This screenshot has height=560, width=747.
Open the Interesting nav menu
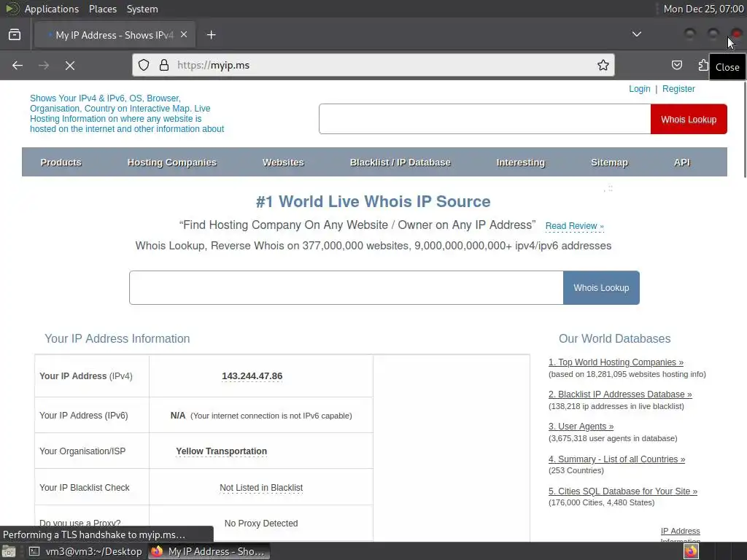[x=520, y=163]
